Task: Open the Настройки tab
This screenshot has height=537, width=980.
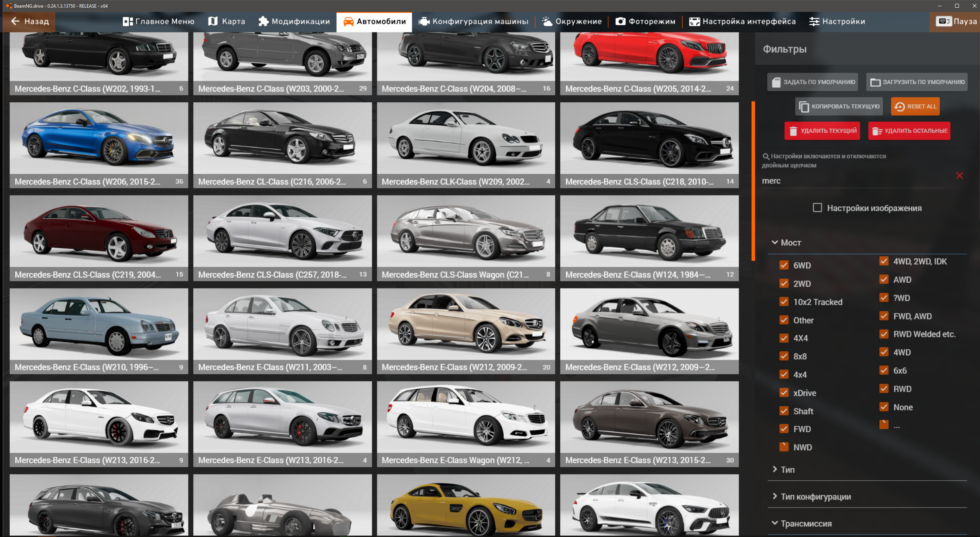Action: pos(837,21)
